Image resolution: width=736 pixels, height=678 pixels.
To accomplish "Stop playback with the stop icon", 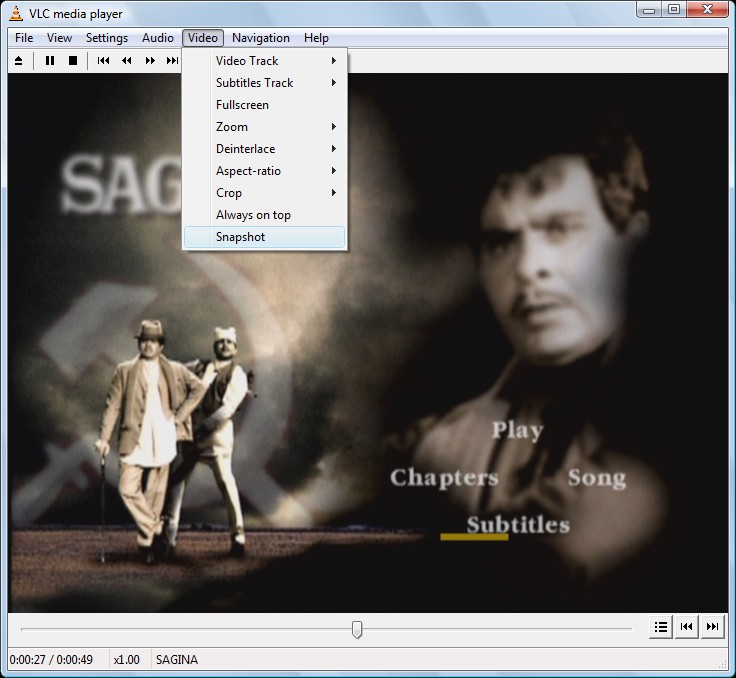I will pos(73,61).
